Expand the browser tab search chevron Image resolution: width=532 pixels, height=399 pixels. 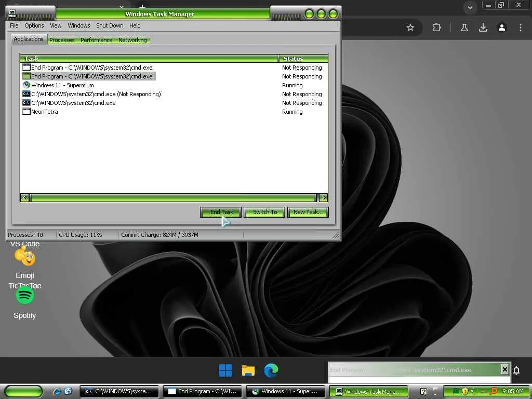click(x=470, y=7)
